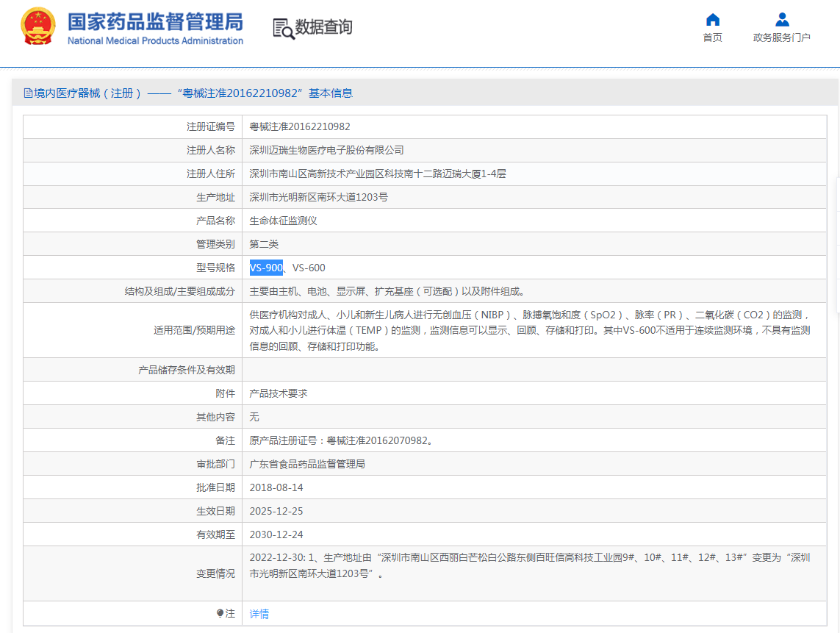The width and height of the screenshot is (840, 633).
Task: Click the 首页 house icon
Action: [712, 20]
